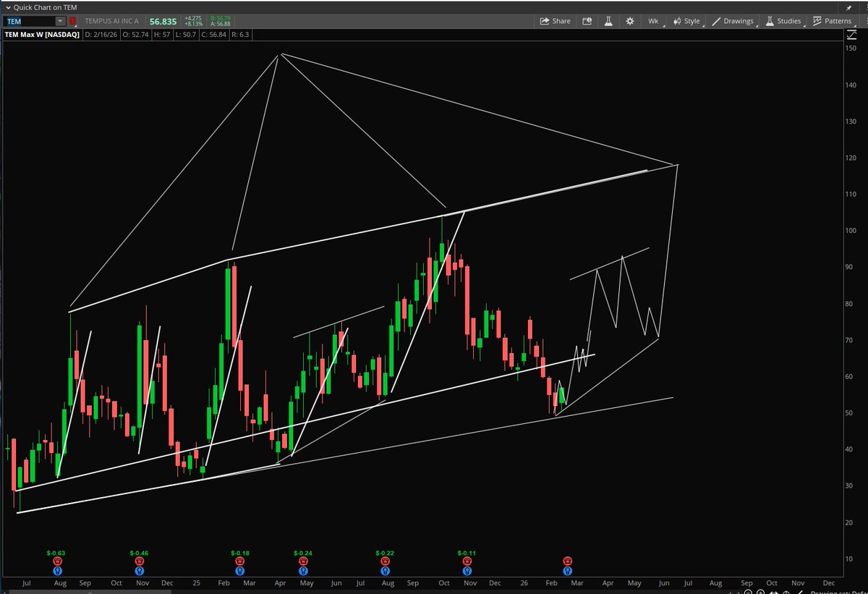The width and height of the screenshot is (868, 594).
Task: Click the red phone icon above Feb 26
Action: tap(567, 561)
